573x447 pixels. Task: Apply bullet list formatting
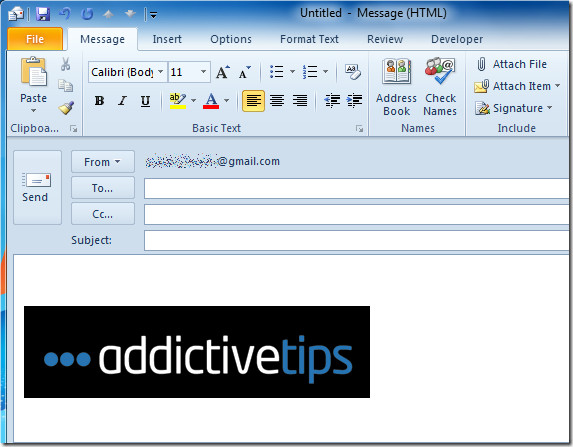tap(277, 72)
